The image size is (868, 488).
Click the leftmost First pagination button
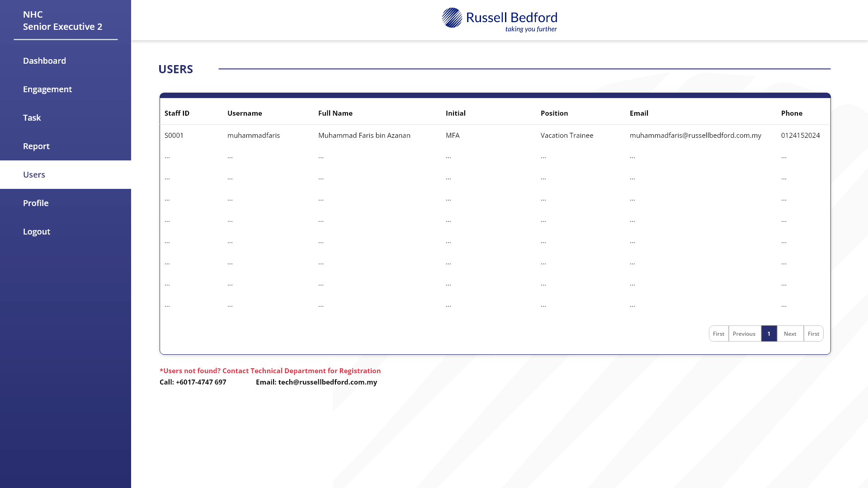[718, 333]
